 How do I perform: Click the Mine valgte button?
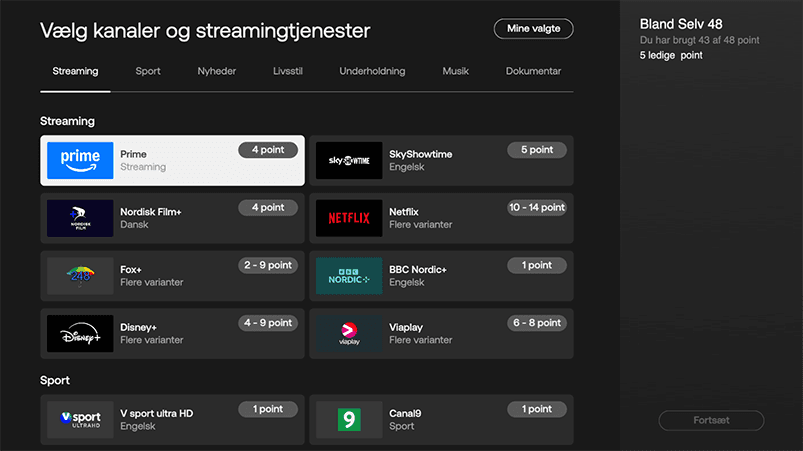click(533, 29)
